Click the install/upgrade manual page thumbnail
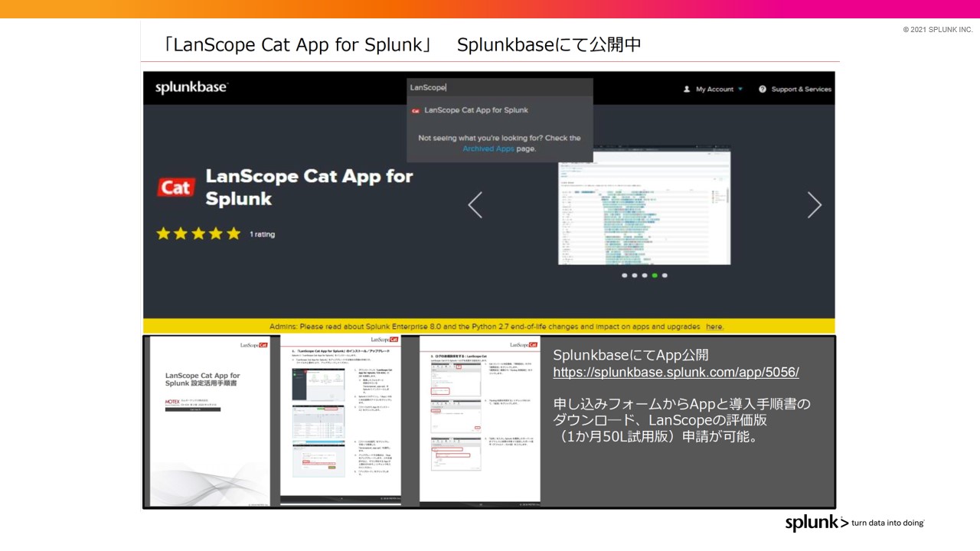Image resolution: width=980 pixels, height=551 pixels. tap(341, 420)
